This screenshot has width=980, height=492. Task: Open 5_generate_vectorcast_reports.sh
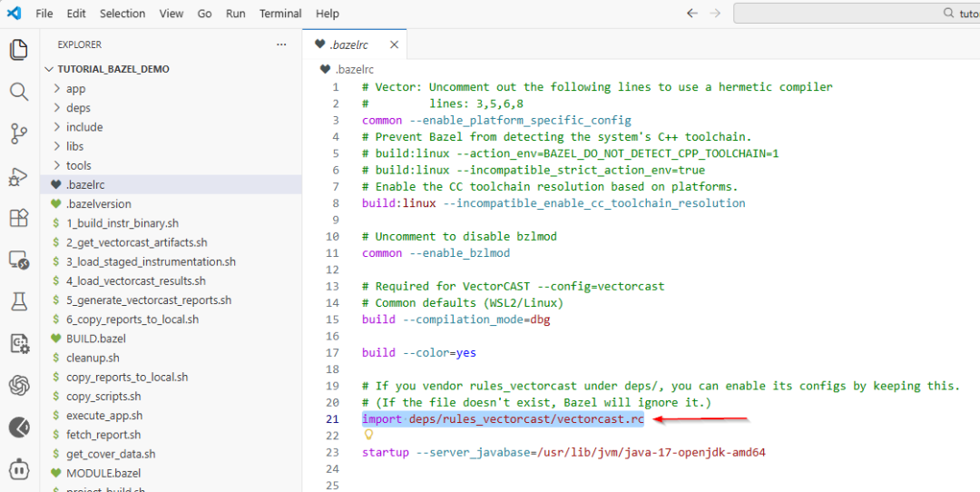pos(171,300)
